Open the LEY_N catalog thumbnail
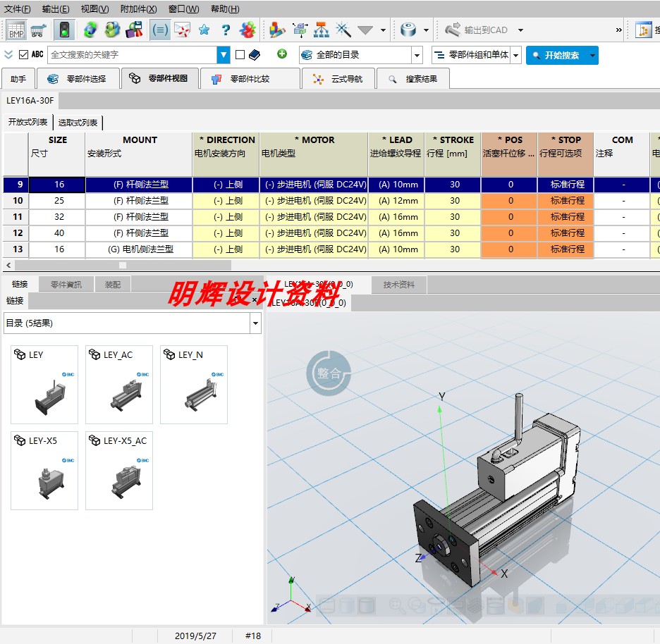Image resolution: width=660 pixels, height=644 pixels. click(x=194, y=385)
